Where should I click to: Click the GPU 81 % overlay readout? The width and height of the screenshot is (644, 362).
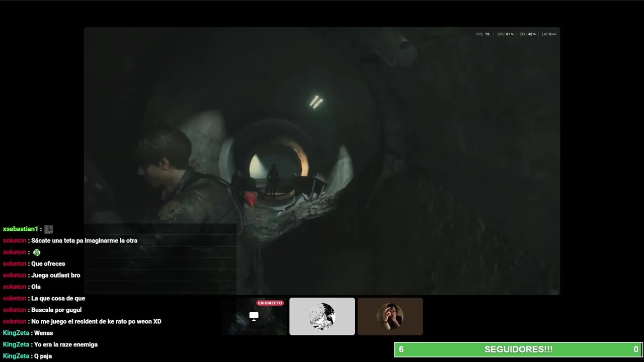pyautogui.click(x=505, y=34)
